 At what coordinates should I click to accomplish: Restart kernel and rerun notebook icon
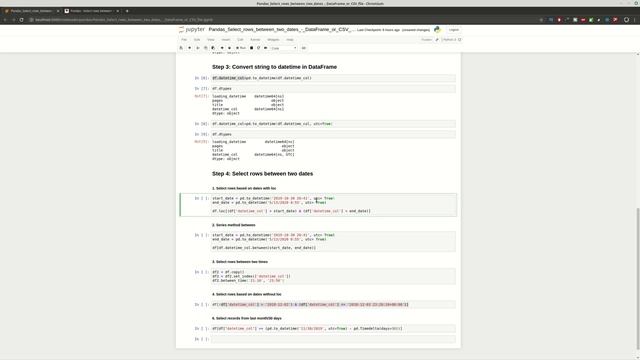[x=266, y=48]
